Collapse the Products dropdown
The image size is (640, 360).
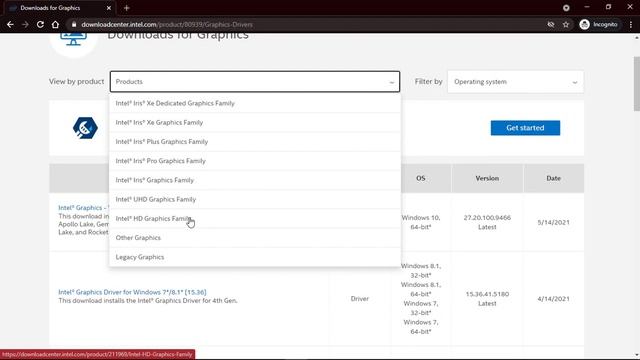point(255,82)
